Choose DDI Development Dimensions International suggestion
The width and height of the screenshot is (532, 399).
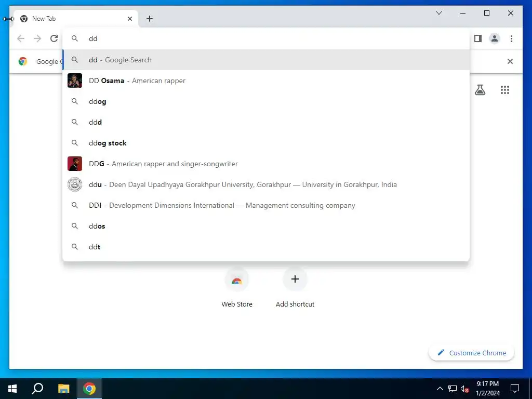266,205
